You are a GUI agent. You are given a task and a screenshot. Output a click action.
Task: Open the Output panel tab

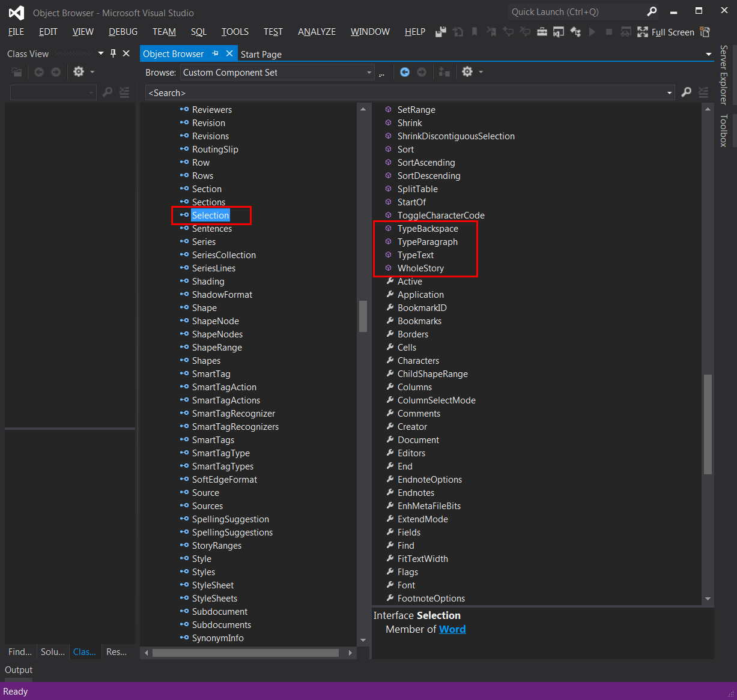point(19,670)
